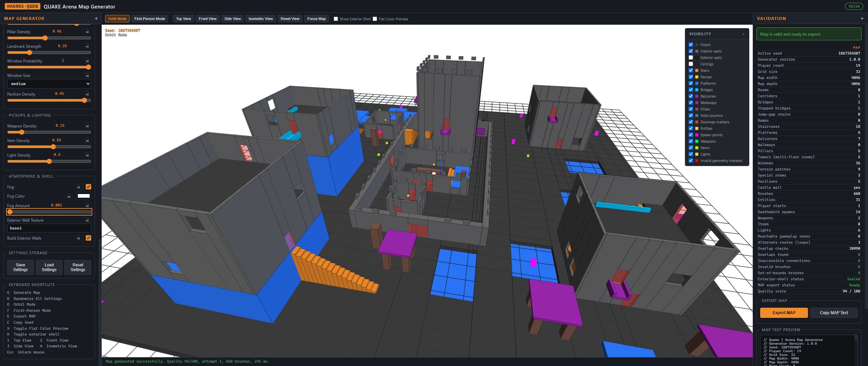Screen dimensions: 868x366
Task: Switch to First-Person Mode
Action: 150,19
